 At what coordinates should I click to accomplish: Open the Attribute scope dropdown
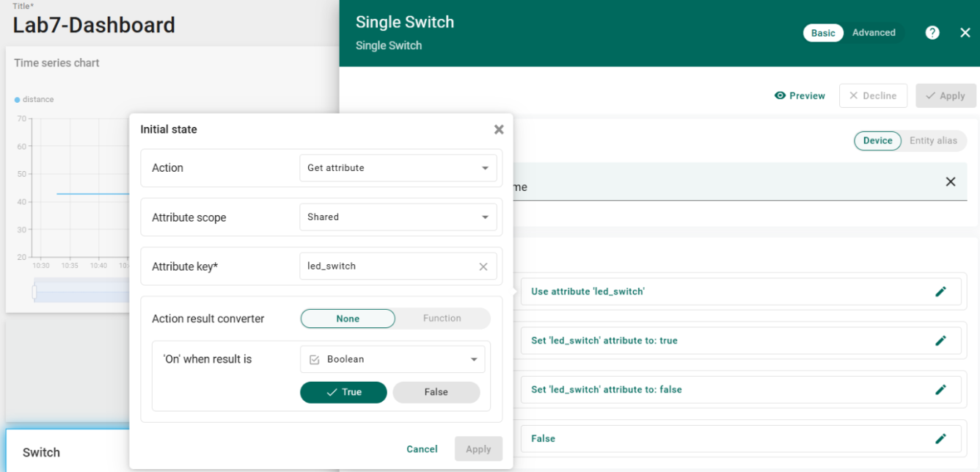pyautogui.click(x=398, y=217)
